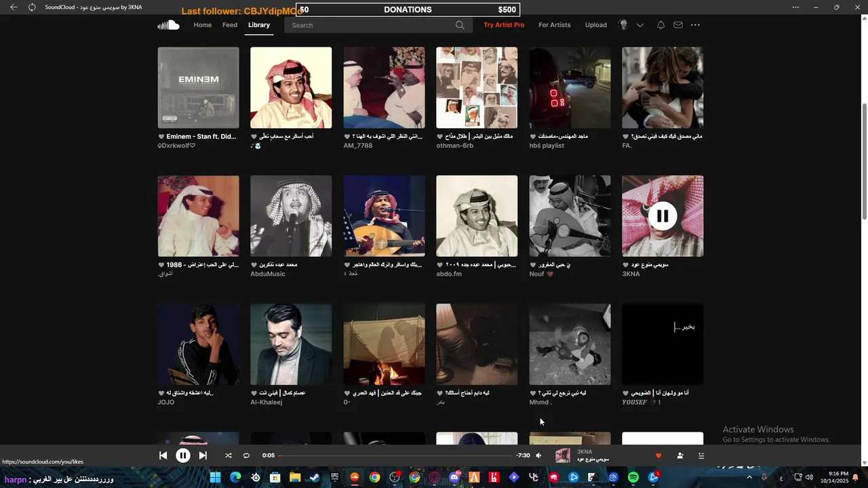Toggle like heart on JOJO track
Screen dimensions: 868x488
[161, 393]
